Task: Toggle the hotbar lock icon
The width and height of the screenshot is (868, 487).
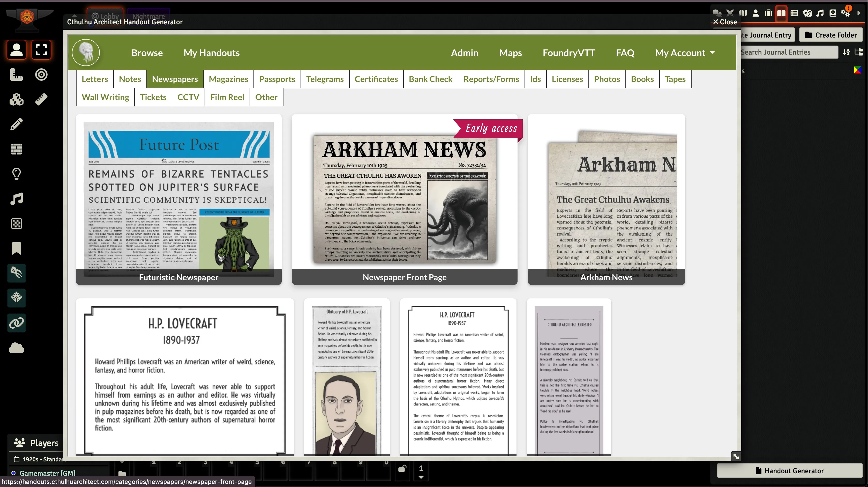Action: point(402,468)
